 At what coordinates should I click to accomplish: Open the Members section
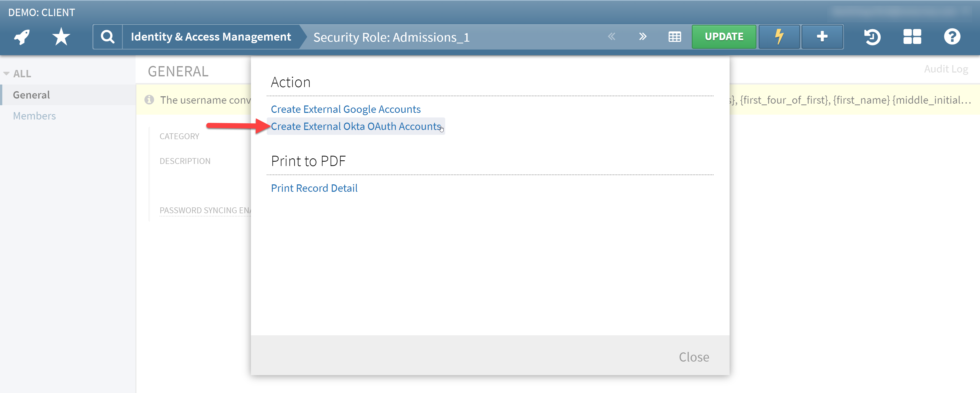34,116
